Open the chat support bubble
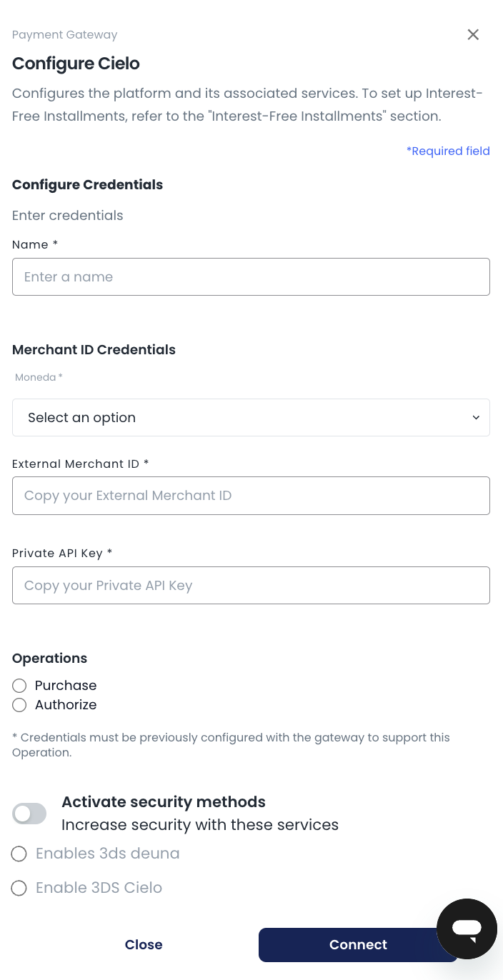Screen dimensions: 503x980 tap(467, 929)
